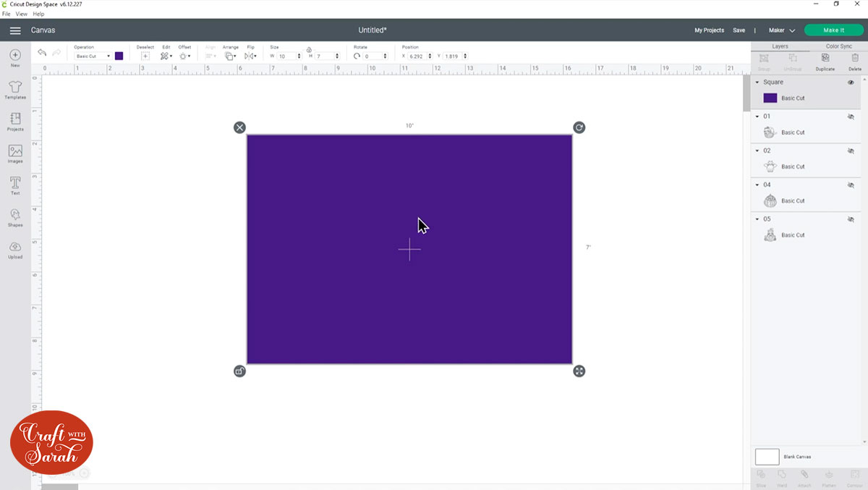Viewport: 868px width, 490px height.
Task: Click the Undo arrow
Action: [x=42, y=53]
